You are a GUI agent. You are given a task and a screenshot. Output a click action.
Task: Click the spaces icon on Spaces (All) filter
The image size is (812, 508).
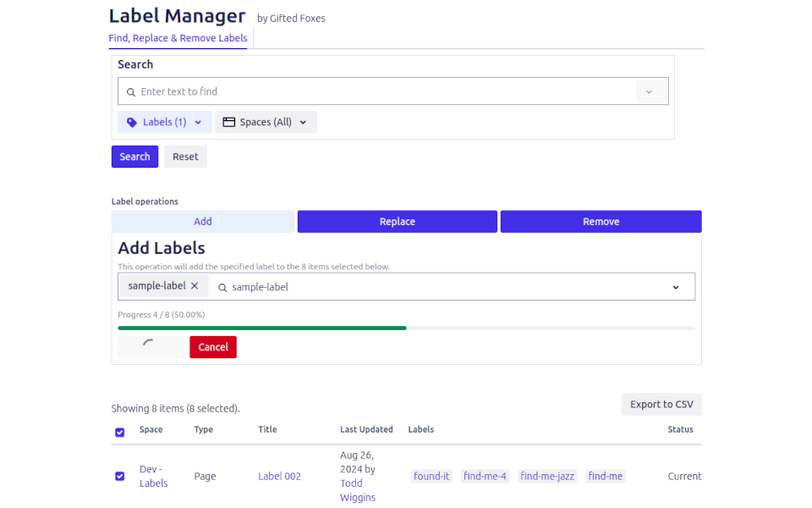click(x=228, y=122)
